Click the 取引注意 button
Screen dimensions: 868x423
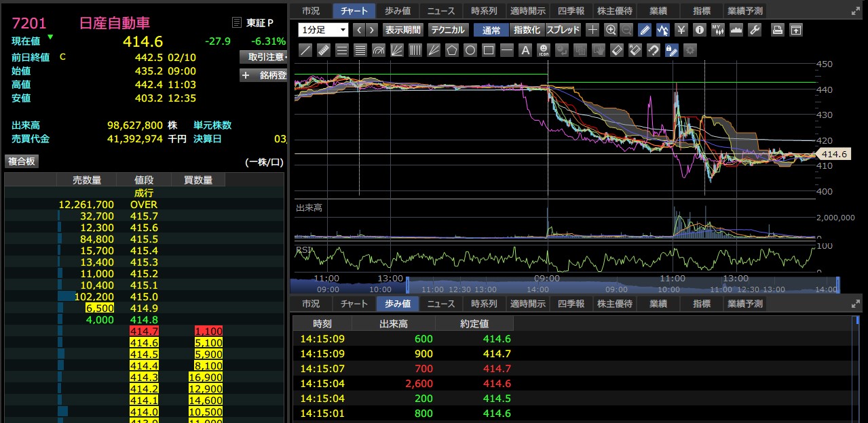263,57
